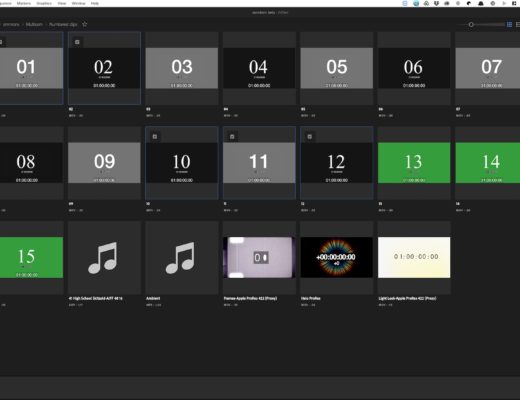Select the clip 10 thumbnail
The height and width of the screenshot is (400, 520).
(x=182, y=163)
